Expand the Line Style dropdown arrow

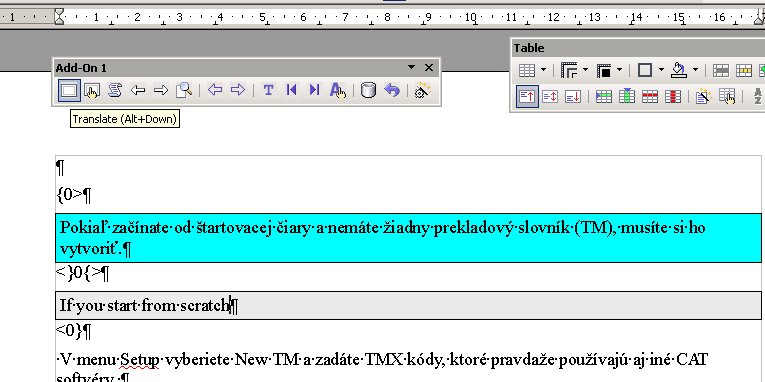pos(585,71)
